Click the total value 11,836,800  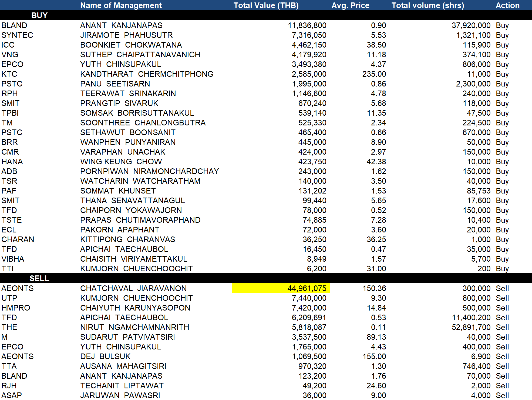pos(307,25)
